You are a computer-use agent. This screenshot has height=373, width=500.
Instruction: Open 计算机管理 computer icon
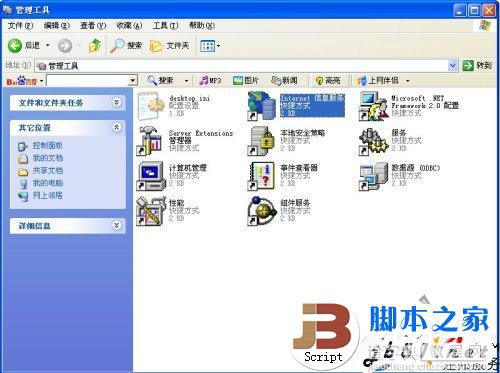(x=151, y=176)
